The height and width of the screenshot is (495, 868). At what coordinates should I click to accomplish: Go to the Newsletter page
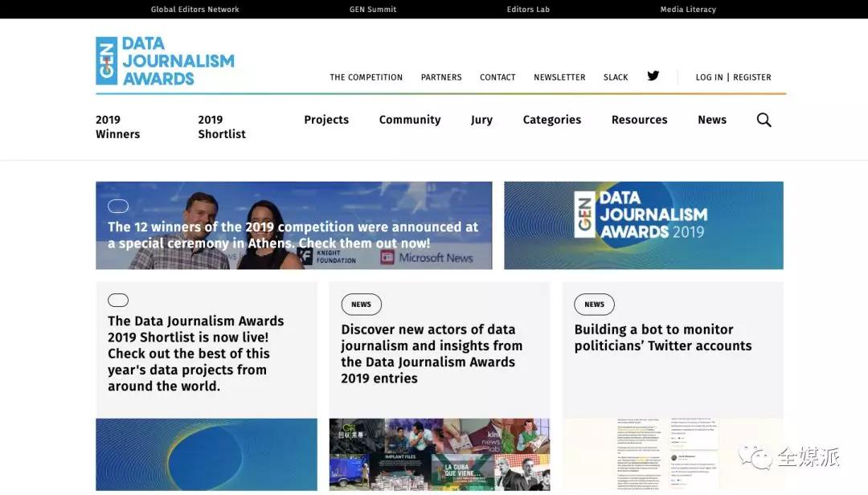pyautogui.click(x=559, y=77)
